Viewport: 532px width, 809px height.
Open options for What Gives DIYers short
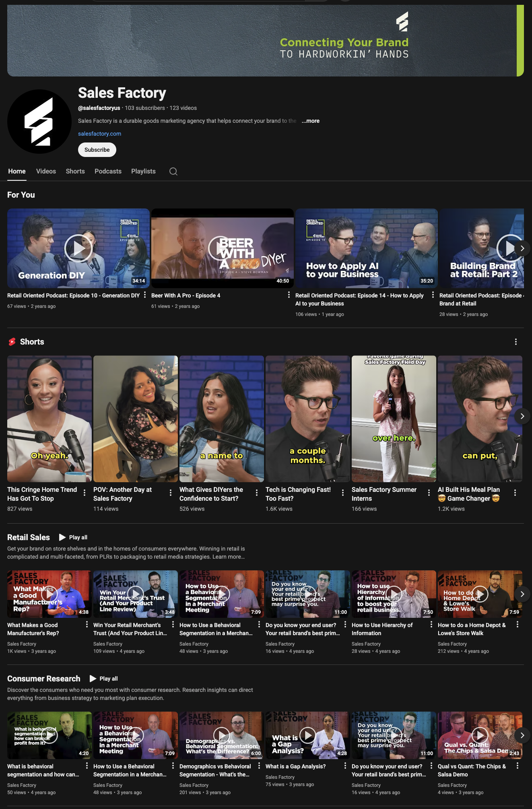[257, 493]
